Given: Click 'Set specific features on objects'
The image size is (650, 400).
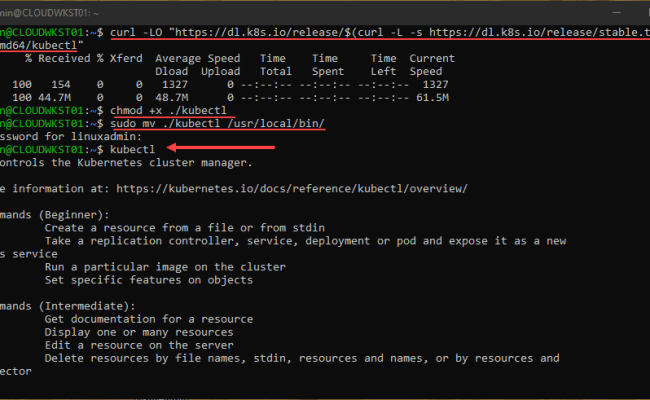Looking at the screenshot, I should coord(149,280).
